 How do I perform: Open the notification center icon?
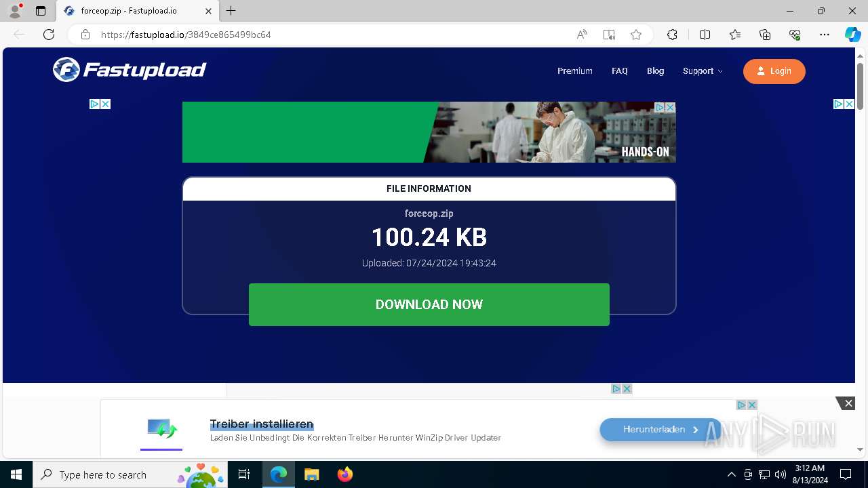[x=846, y=474]
